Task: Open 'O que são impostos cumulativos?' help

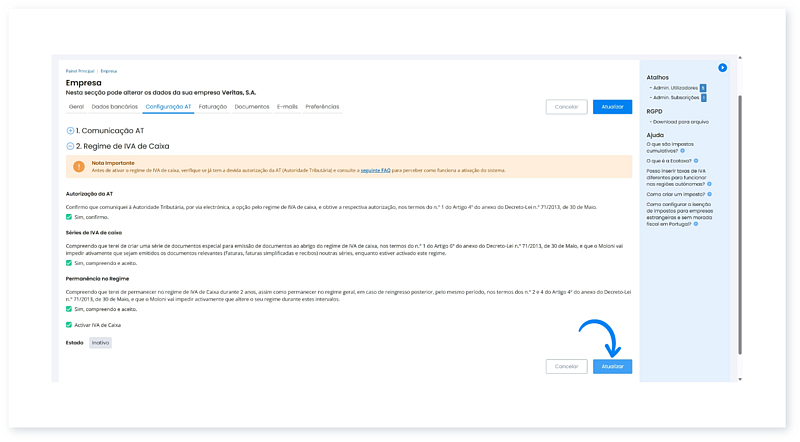Action: [x=670, y=148]
